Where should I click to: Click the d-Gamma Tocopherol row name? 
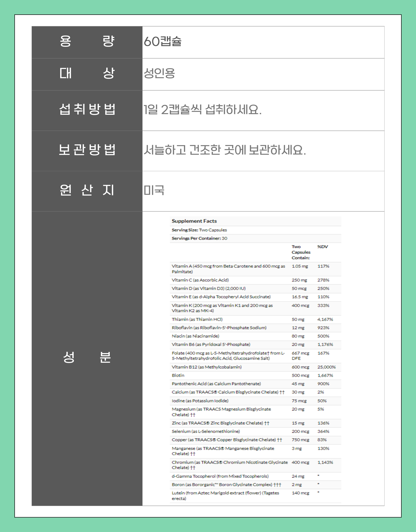220,476
